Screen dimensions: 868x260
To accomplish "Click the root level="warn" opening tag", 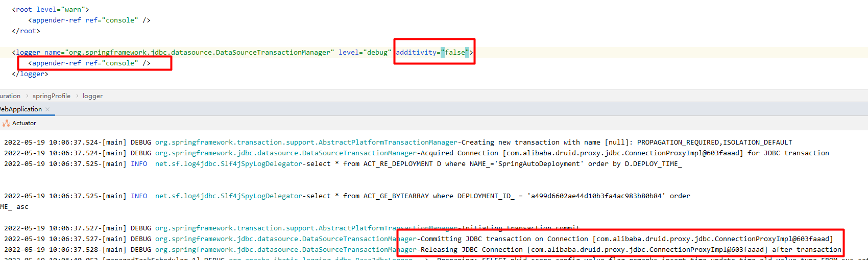I will (51, 10).
